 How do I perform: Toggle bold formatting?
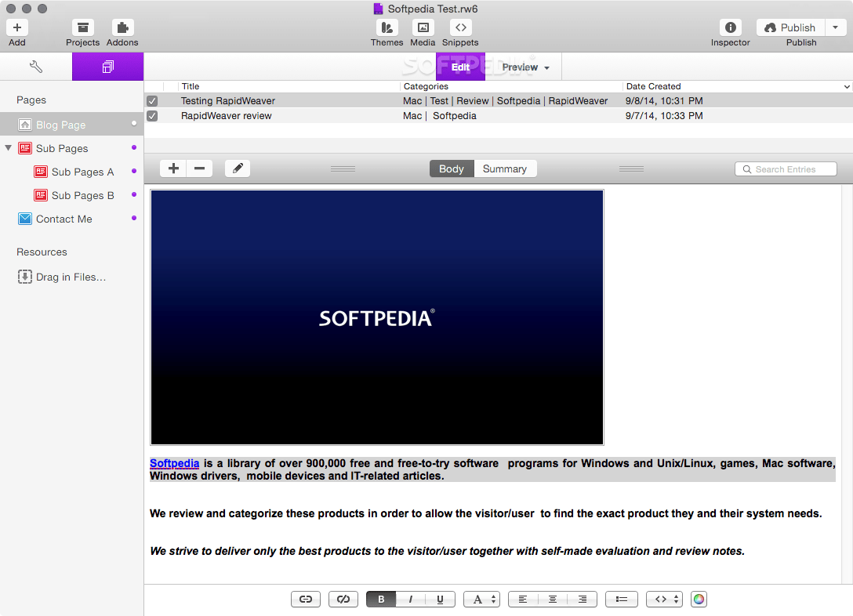[381, 599]
